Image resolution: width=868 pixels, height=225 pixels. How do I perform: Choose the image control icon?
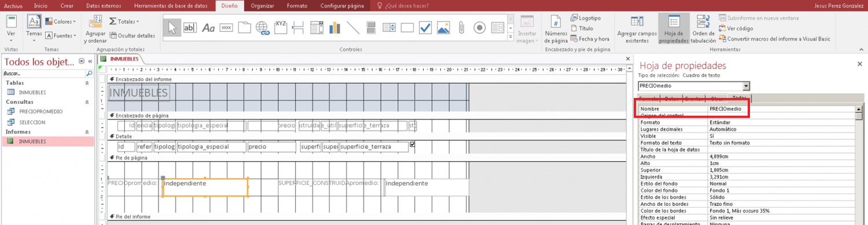pyautogui.click(x=443, y=27)
